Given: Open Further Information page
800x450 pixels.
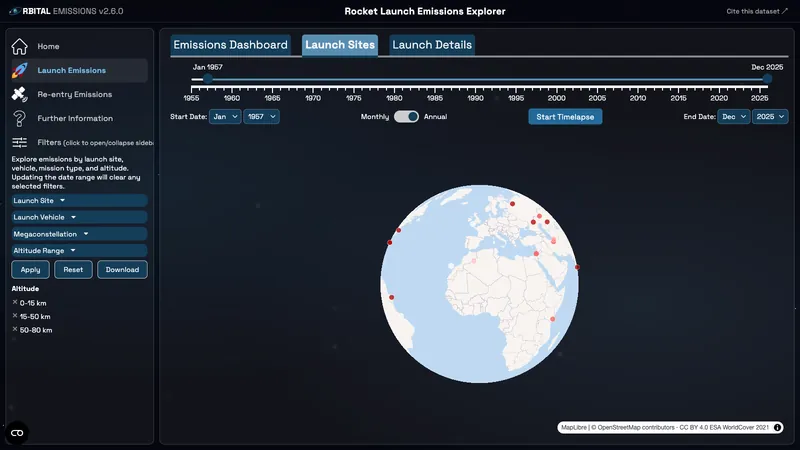Looking at the screenshot, I should [x=75, y=118].
